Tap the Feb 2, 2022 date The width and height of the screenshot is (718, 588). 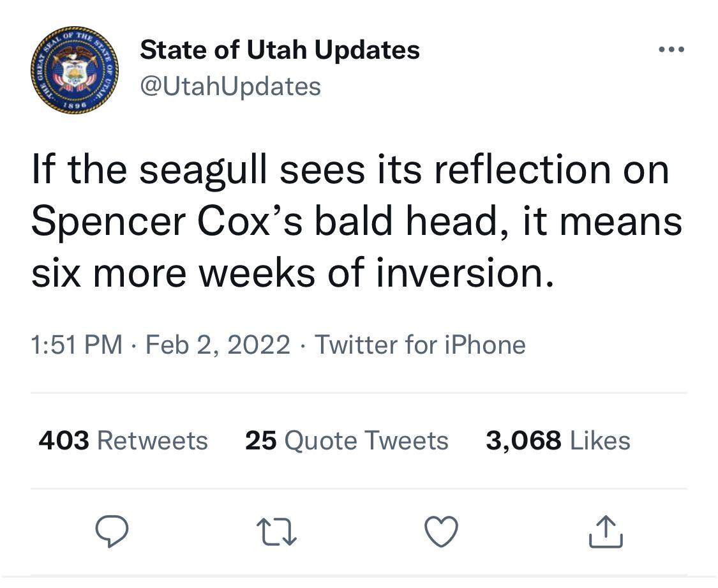click(218, 345)
